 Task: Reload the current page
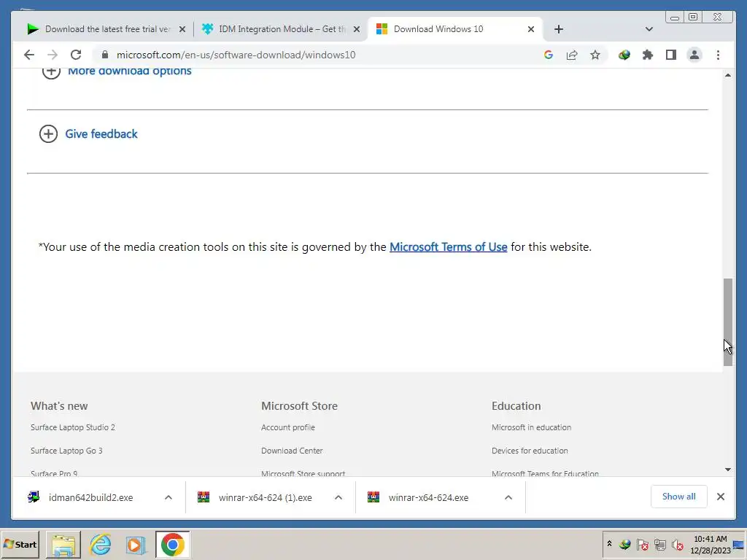click(76, 55)
